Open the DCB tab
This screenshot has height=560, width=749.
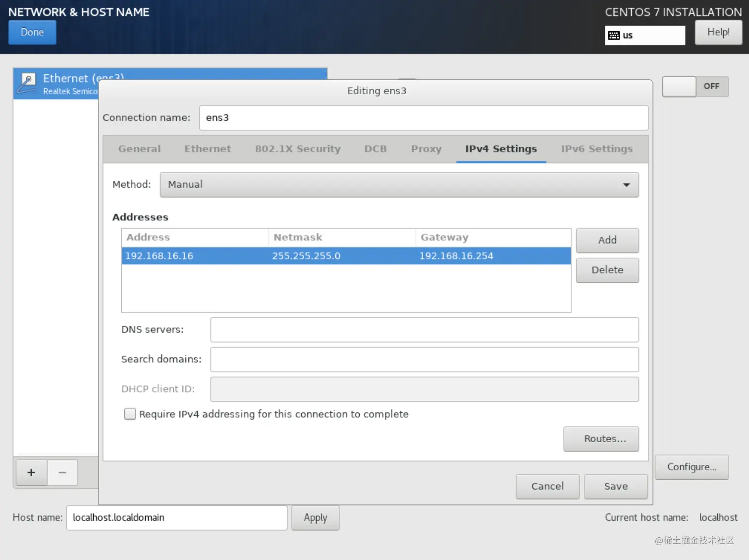click(375, 149)
